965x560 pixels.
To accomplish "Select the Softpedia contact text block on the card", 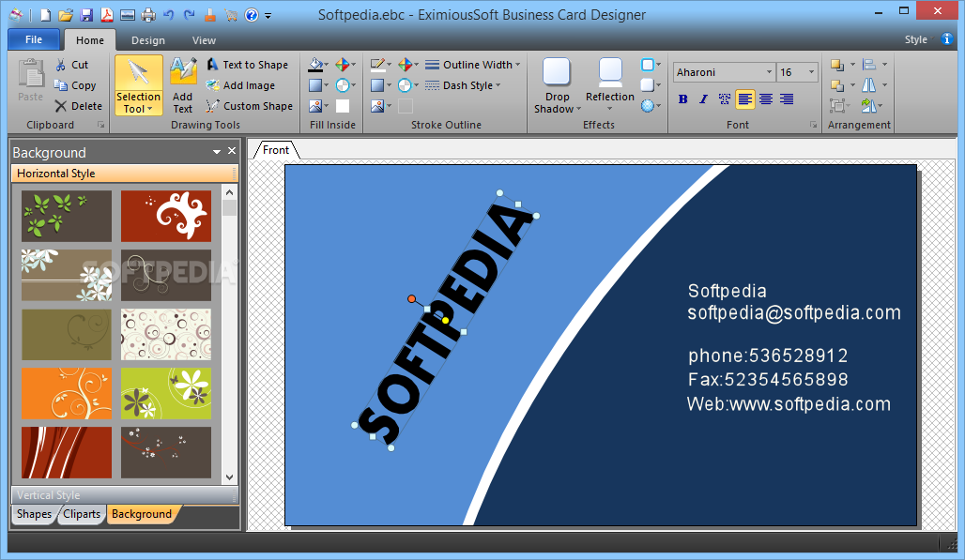I will click(794, 347).
